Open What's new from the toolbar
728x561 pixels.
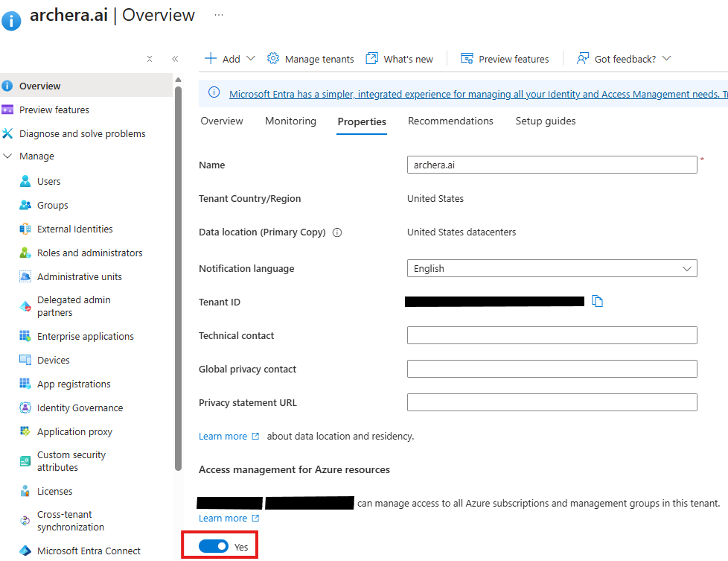(400, 59)
